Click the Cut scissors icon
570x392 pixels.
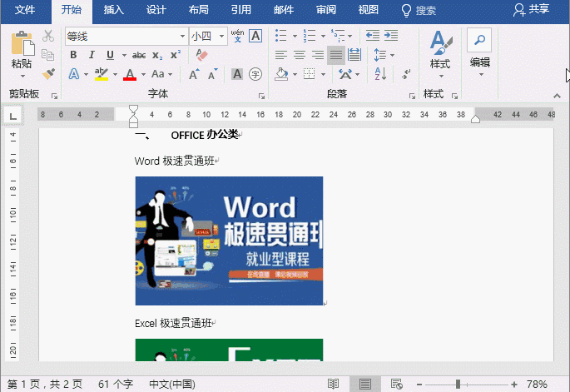coord(48,36)
